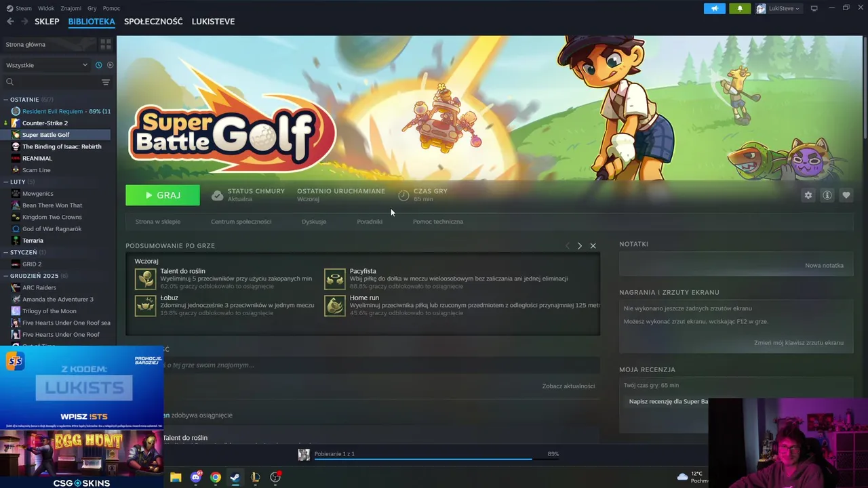Go to the SKLEP tab
The height and width of the screenshot is (488, 868).
pos(47,22)
